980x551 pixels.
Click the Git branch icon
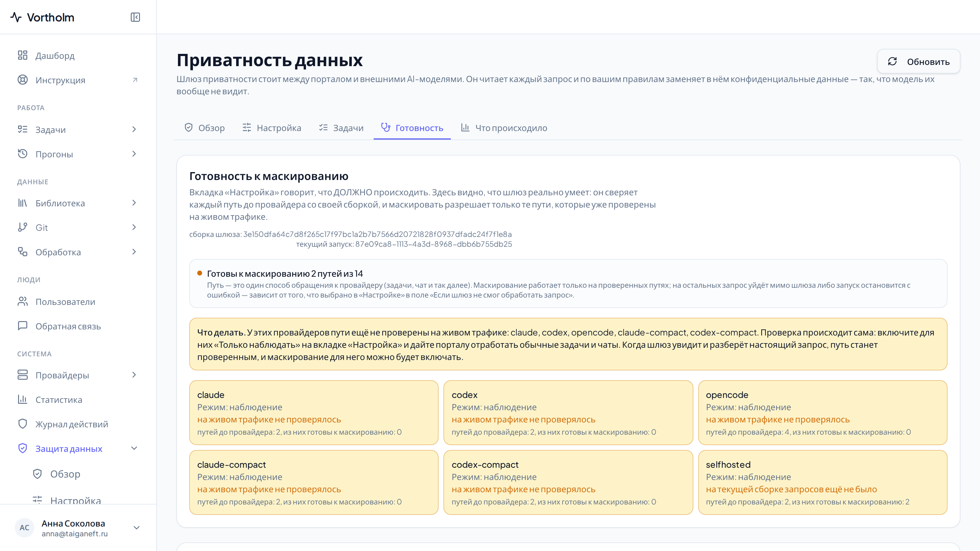(x=22, y=227)
